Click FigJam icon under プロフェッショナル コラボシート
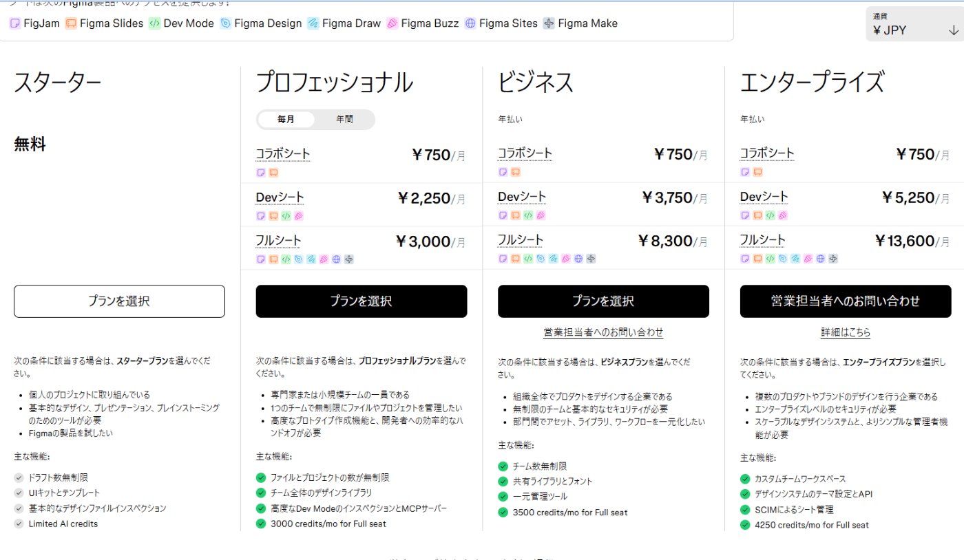 [x=261, y=173]
